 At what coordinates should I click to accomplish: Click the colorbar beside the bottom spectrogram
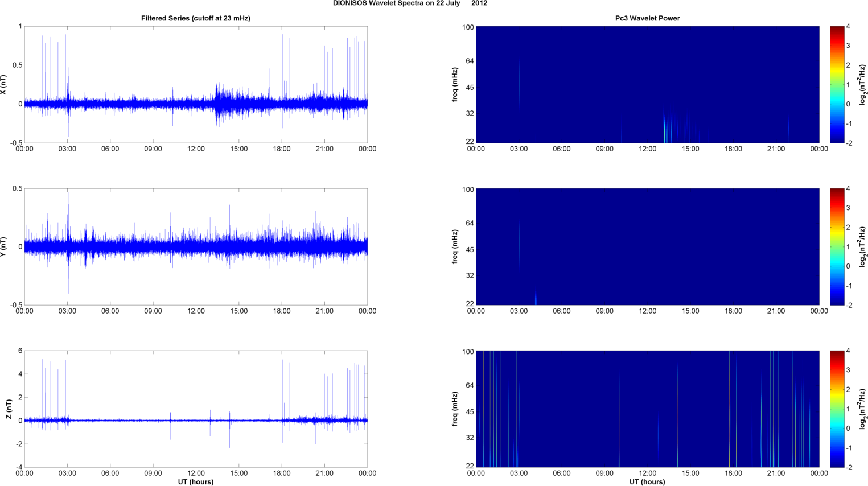tap(837, 409)
